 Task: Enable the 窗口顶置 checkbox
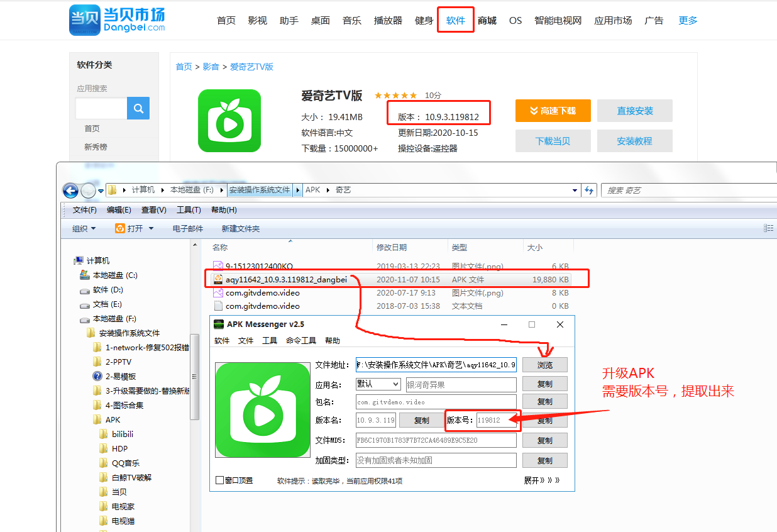click(219, 480)
